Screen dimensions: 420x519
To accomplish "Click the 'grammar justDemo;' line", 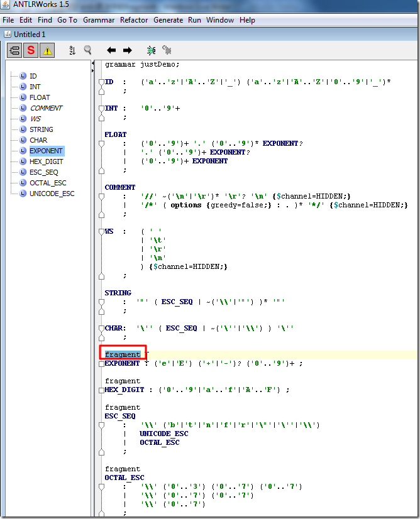I will click(x=142, y=65).
